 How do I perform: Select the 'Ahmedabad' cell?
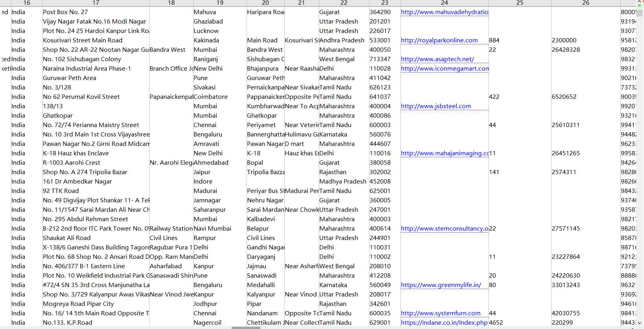(220, 163)
